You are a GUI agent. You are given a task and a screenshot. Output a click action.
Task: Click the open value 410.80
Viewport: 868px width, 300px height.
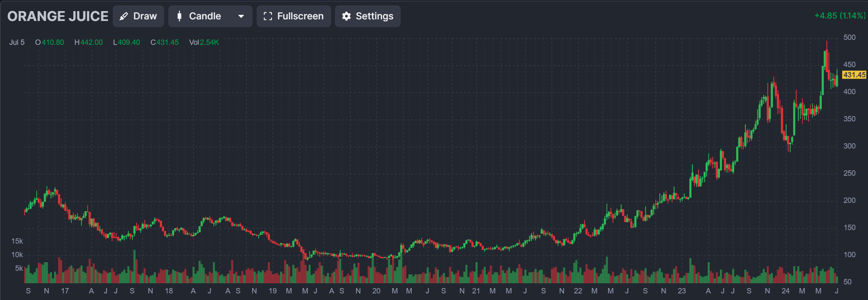click(53, 42)
